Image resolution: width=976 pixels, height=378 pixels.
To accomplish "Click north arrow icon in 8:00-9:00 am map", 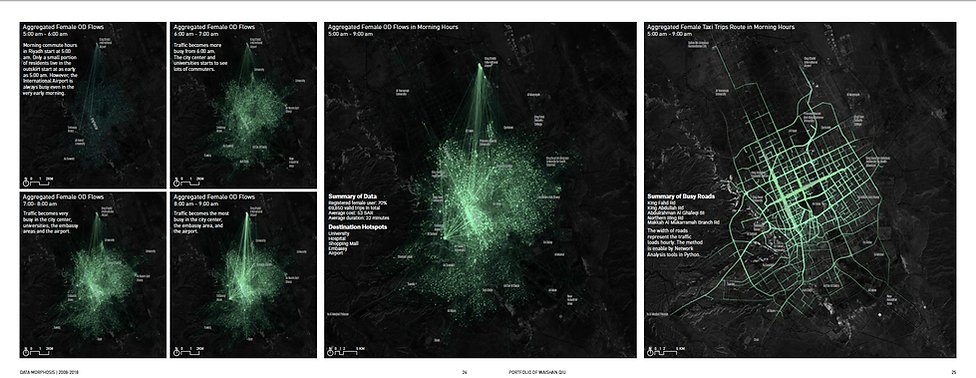I will coord(177,351).
